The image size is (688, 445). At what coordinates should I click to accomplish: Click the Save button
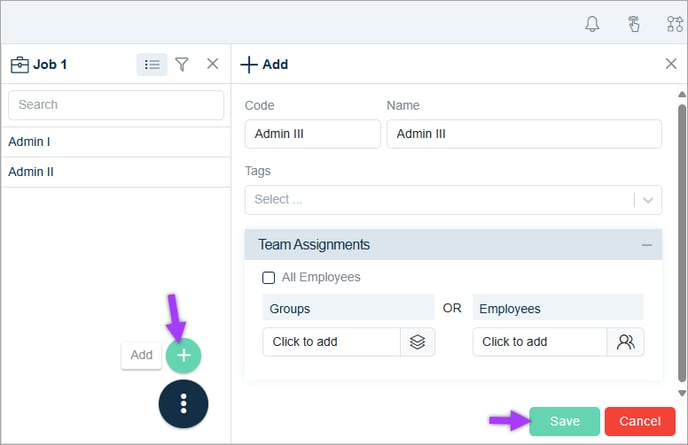(564, 421)
